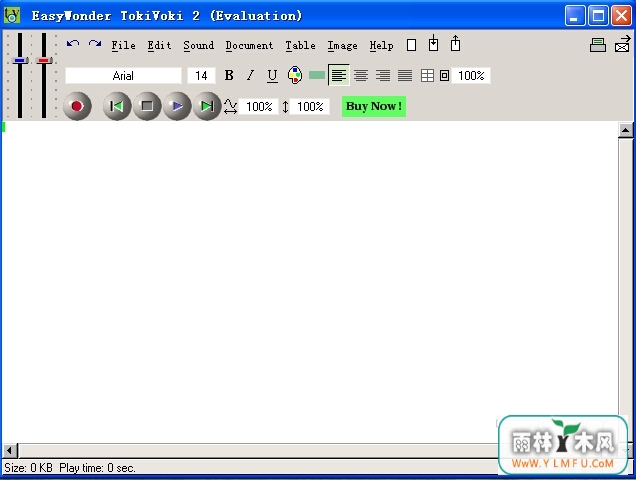Open the color palette icon
Screen dimensions: 636x480
pos(295,75)
